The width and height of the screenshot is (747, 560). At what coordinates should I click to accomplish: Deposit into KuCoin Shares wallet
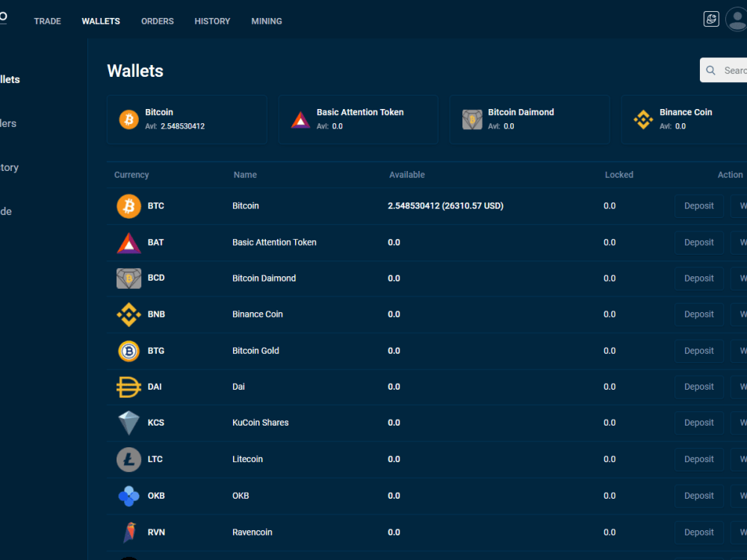pos(699,423)
